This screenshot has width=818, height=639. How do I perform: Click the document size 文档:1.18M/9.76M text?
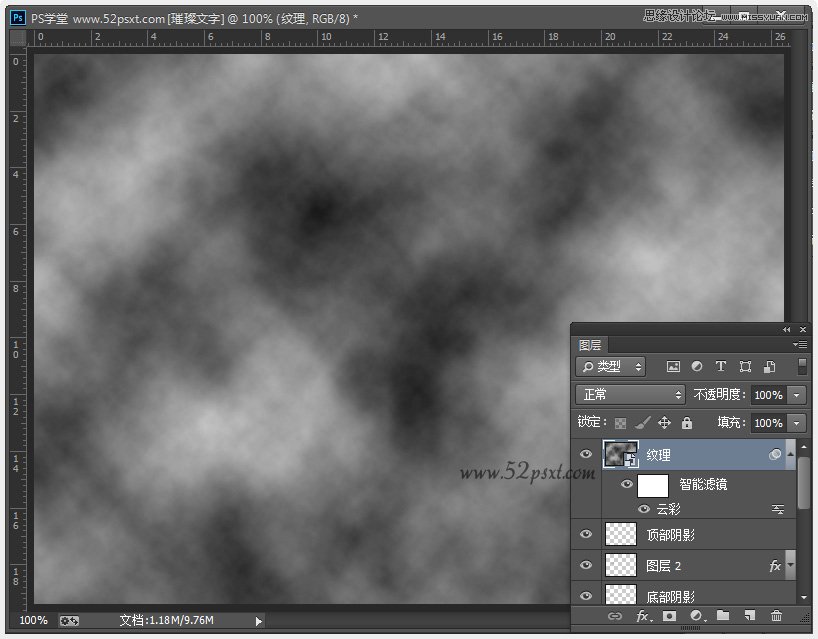pos(166,620)
